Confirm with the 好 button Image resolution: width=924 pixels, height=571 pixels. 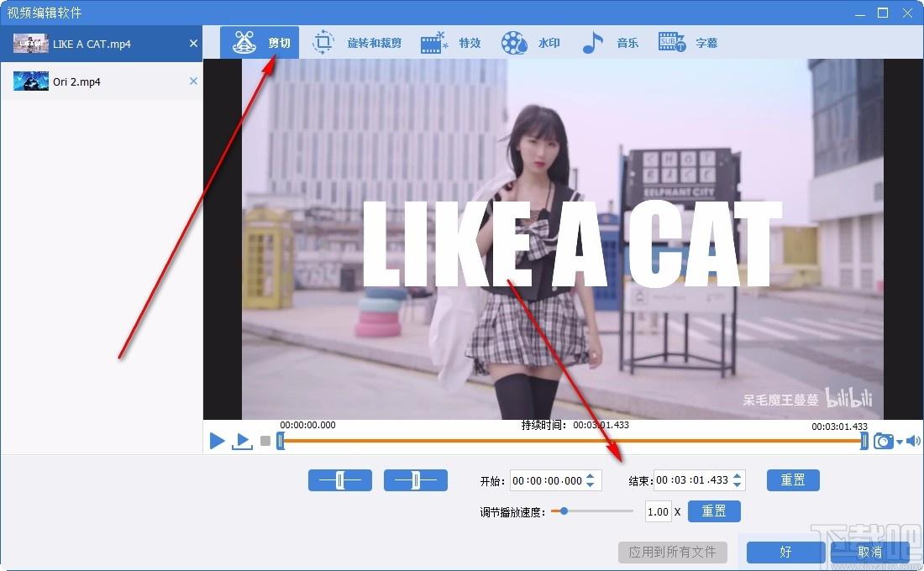785,553
